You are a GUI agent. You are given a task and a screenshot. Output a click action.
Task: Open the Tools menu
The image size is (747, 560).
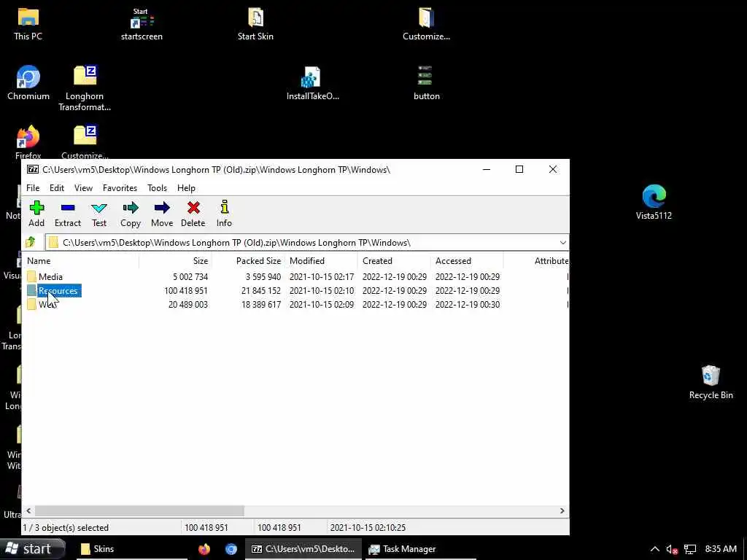(158, 188)
